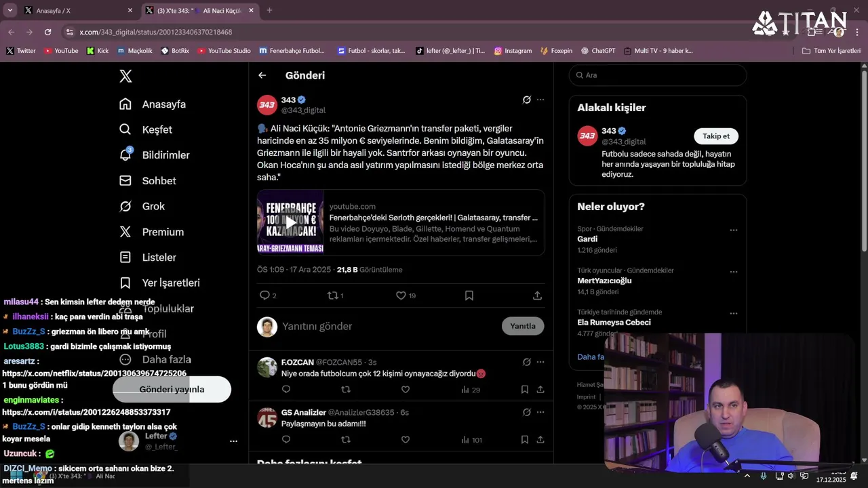Reload the page
868x488 pixels.
[47, 32]
